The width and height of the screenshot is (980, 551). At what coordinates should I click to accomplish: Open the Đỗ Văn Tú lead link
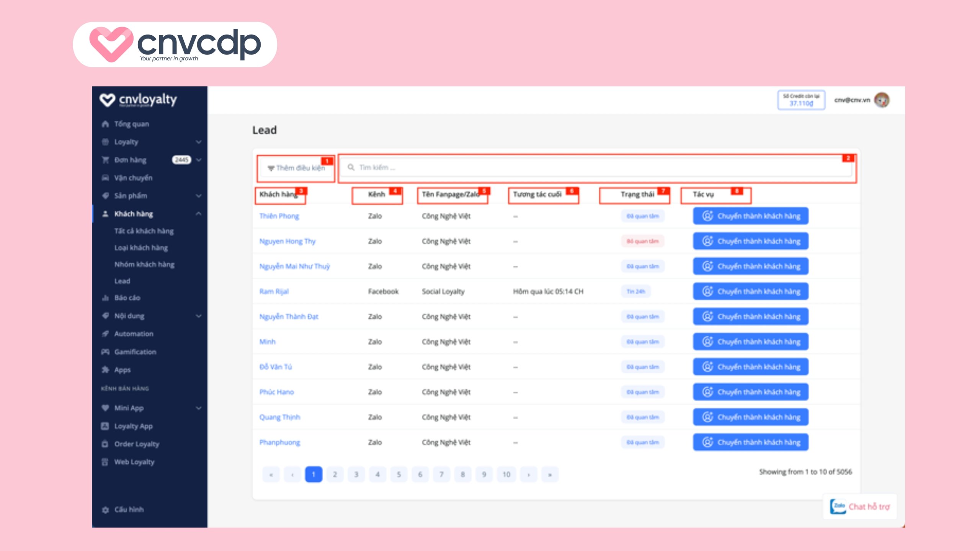pos(276,367)
